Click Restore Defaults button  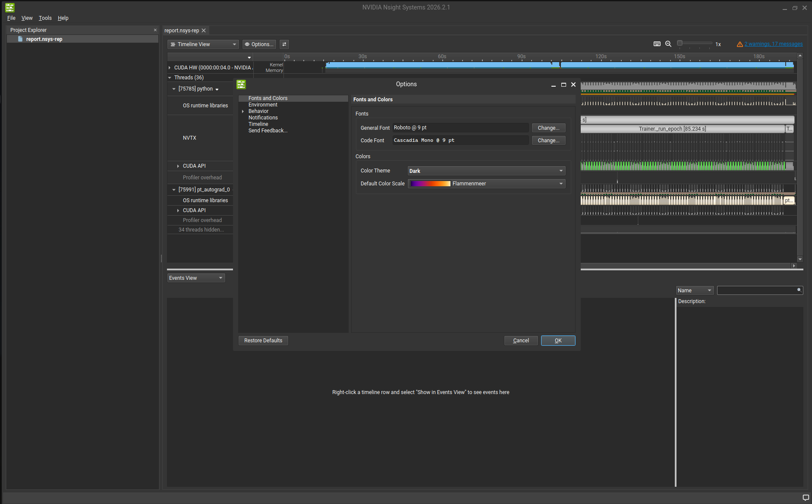point(263,341)
